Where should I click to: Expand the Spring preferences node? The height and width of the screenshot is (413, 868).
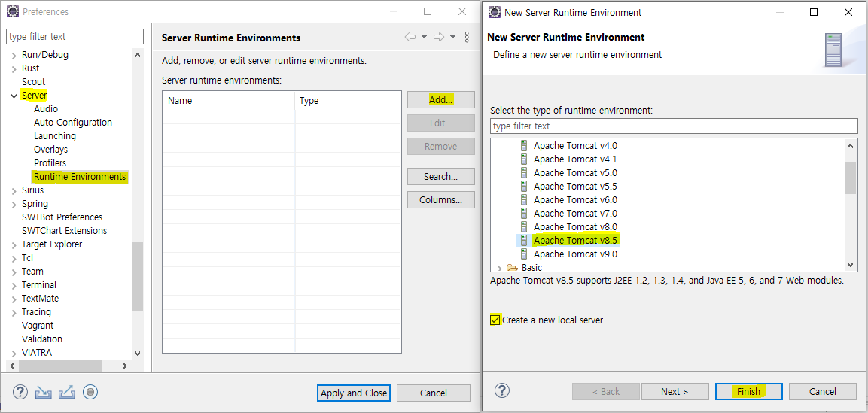(14, 204)
